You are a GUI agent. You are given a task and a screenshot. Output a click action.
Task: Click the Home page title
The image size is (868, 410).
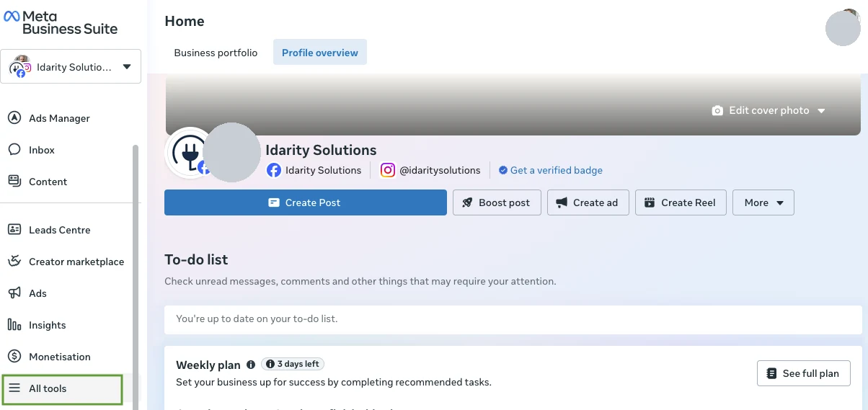185,21
